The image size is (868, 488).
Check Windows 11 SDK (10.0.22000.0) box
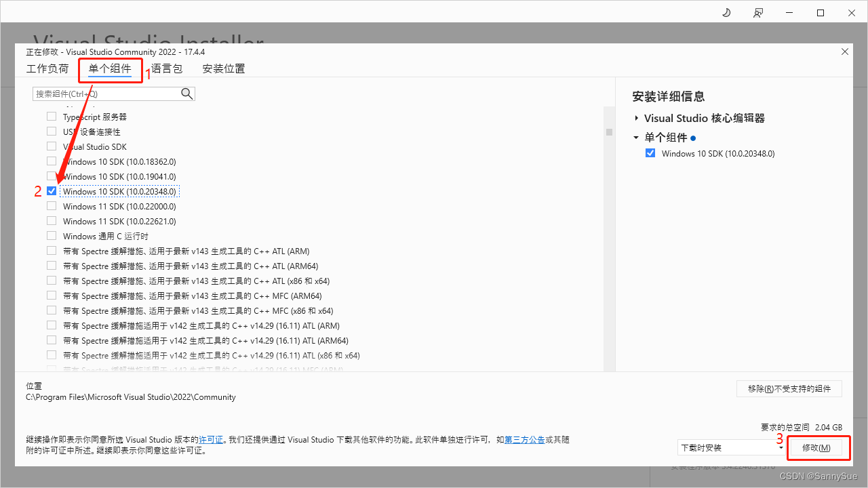click(52, 206)
